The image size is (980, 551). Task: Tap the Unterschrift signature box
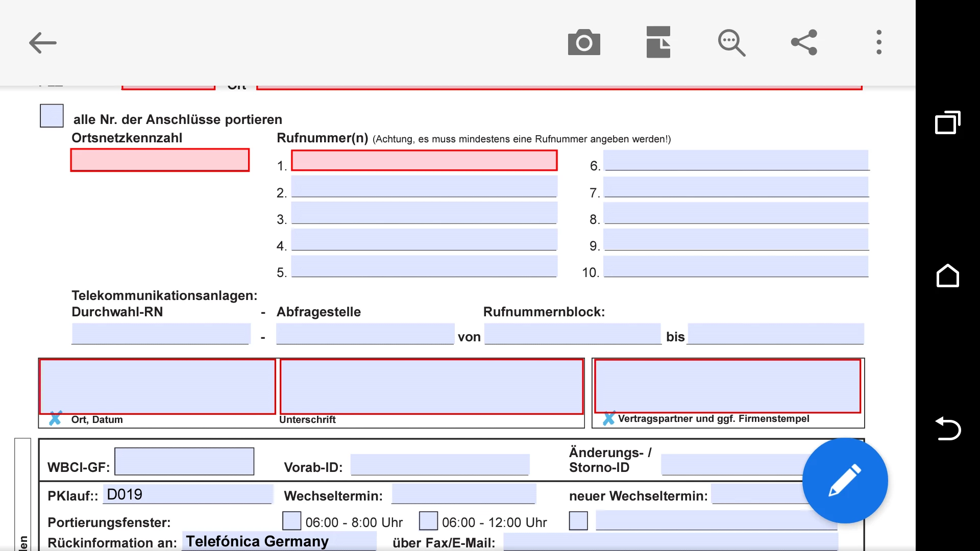pyautogui.click(x=431, y=386)
